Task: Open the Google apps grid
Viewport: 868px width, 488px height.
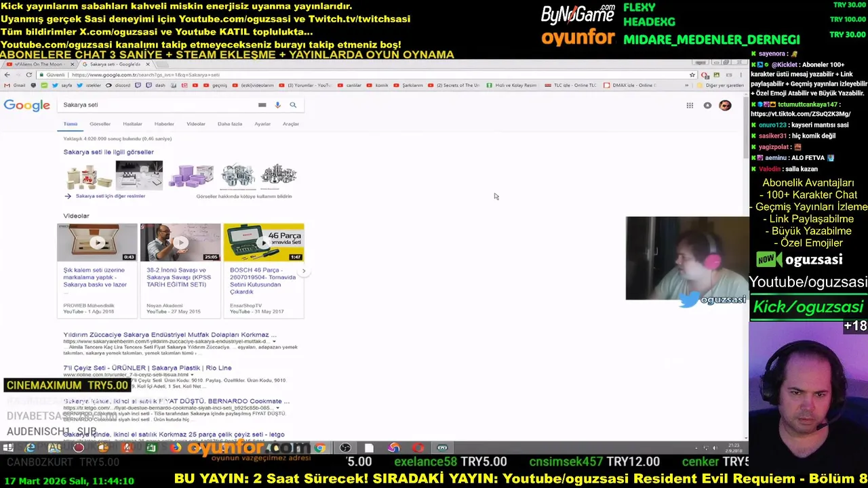Action: click(x=690, y=105)
